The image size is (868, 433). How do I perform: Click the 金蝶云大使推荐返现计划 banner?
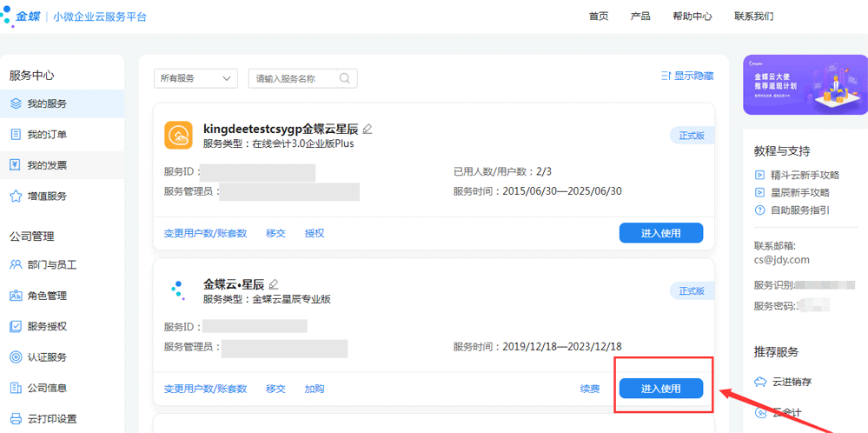(805, 84)
